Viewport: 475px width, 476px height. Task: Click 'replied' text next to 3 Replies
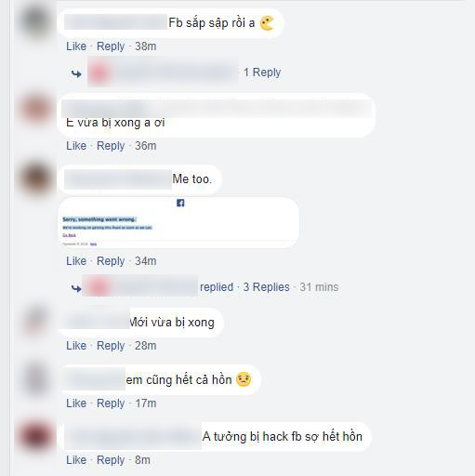click(x=217, y=287)
